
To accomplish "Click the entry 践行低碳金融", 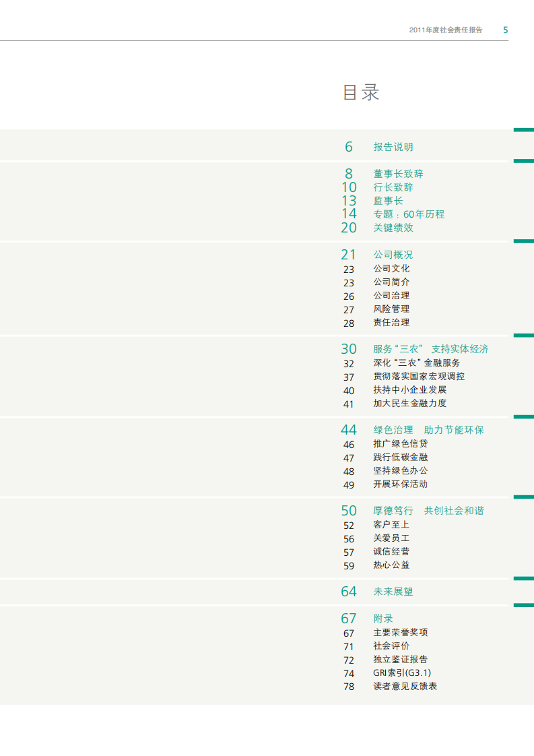I will click(x=401, y=458).
